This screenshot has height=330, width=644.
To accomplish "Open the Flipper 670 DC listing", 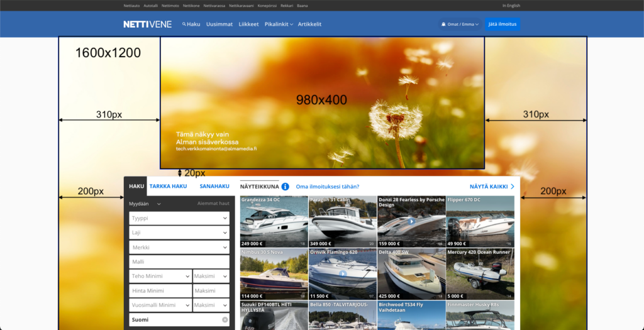I will click(480, 221).
